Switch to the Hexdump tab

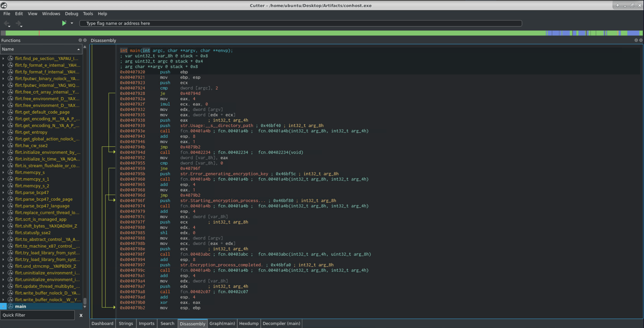[x=249, y=323]
